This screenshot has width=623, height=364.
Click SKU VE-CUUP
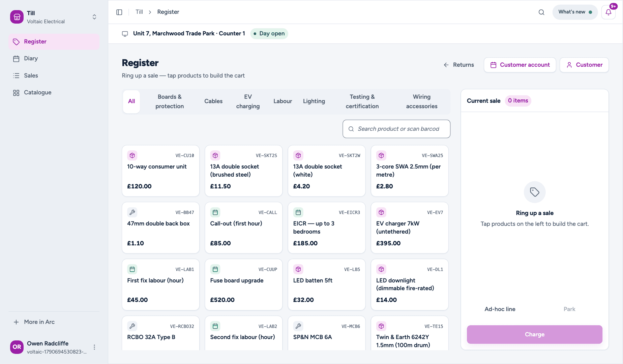[268, 270]
